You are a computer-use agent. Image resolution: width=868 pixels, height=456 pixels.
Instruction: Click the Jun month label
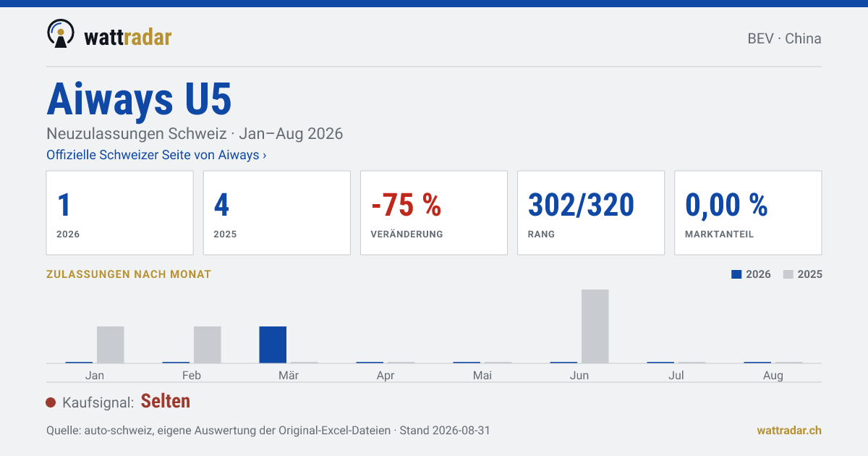[579, 375]
